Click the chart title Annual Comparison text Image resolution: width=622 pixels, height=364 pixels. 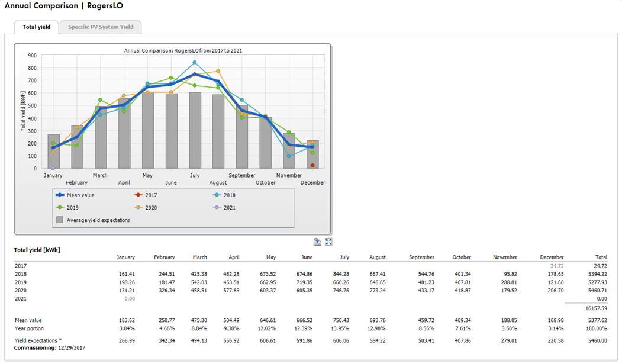pyautogui.click(x=183, y=51)
